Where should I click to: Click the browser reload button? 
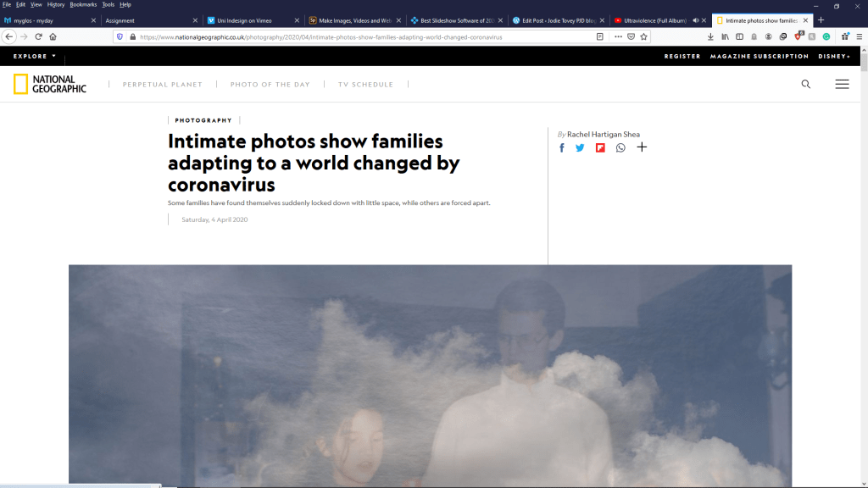(38, 36)
